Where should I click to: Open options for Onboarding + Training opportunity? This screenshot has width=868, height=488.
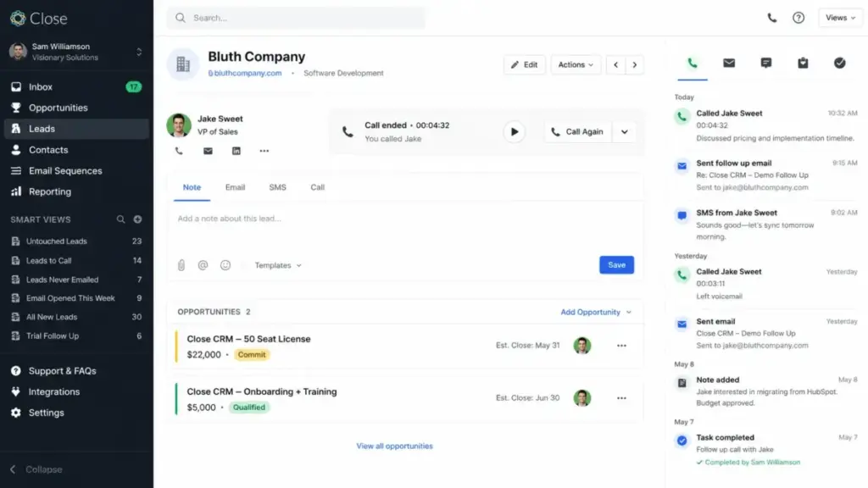[x=621, y=398]
